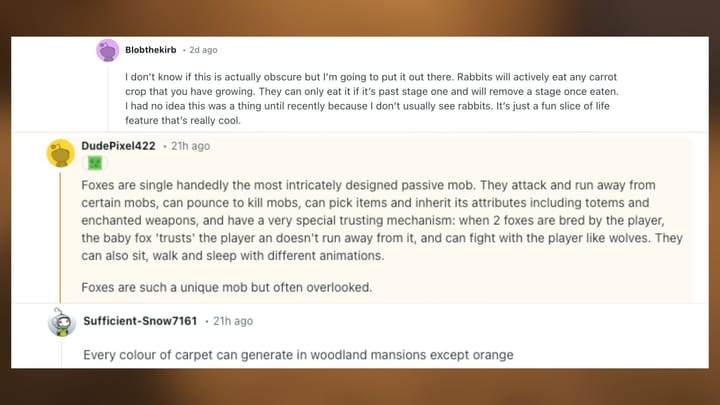Collapse Blobthekirb's comment via its thread line
This screenshot has width=720, height=405.
click(108, 95)
